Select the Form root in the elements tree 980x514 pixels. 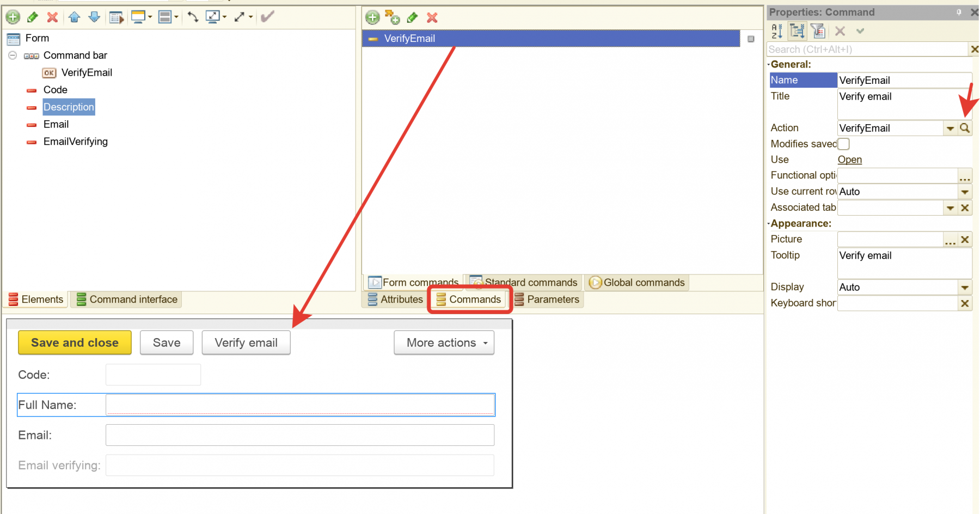(37, 38)
